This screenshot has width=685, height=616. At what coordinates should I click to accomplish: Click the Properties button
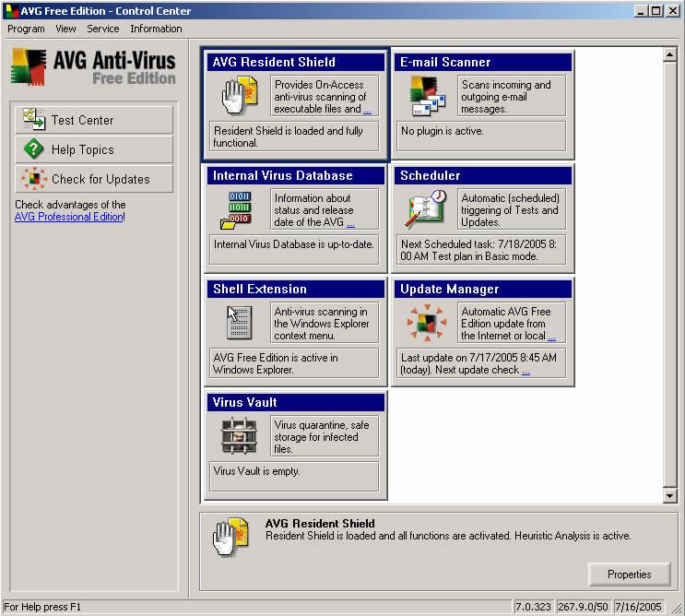(x=629, y=575)
